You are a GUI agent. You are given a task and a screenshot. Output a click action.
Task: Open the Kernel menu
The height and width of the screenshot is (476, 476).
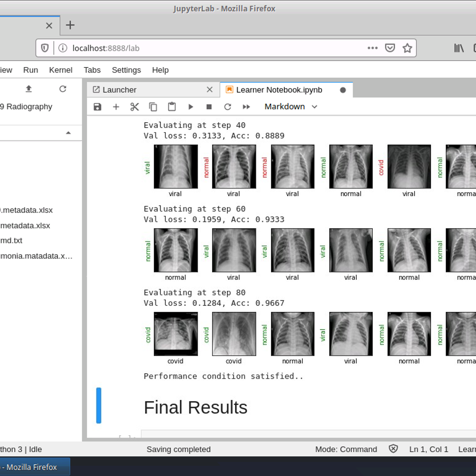click(61, 70)
